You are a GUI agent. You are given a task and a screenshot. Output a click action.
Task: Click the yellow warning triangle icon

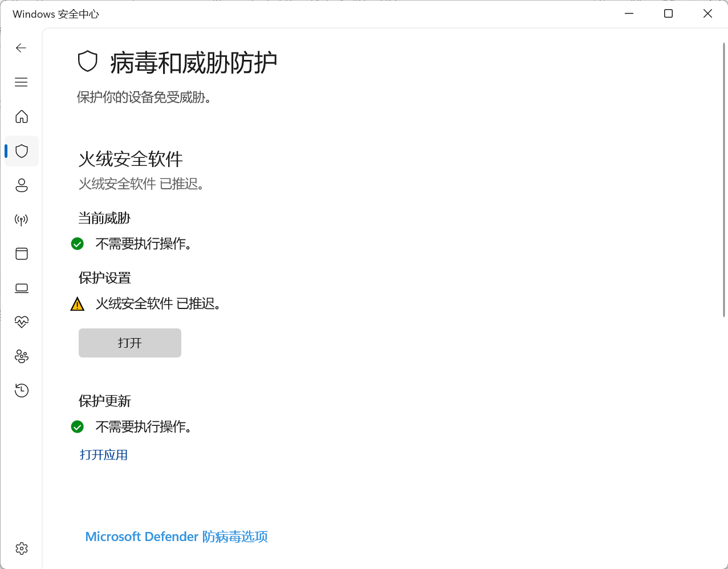pos(78,304)
